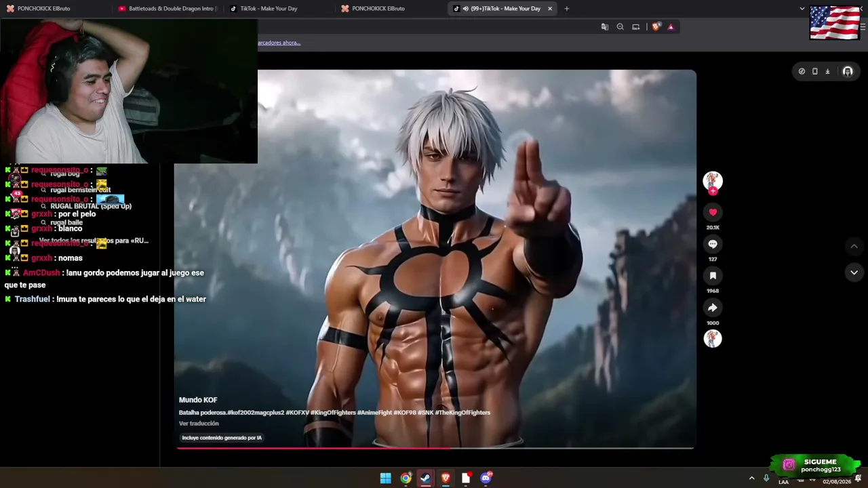This screenshot has width=868, height=488.
Task: Click the 'marcadores ahora...' bookmarks link
Action: tap(279, 43)
